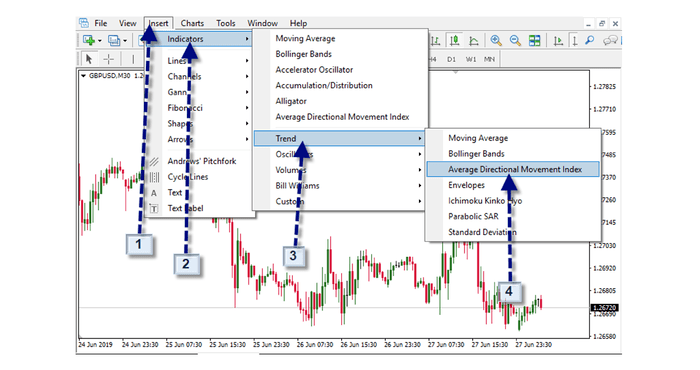Switch to candlestick chart icon
This screenshot has height=370, width=700.
454,41
